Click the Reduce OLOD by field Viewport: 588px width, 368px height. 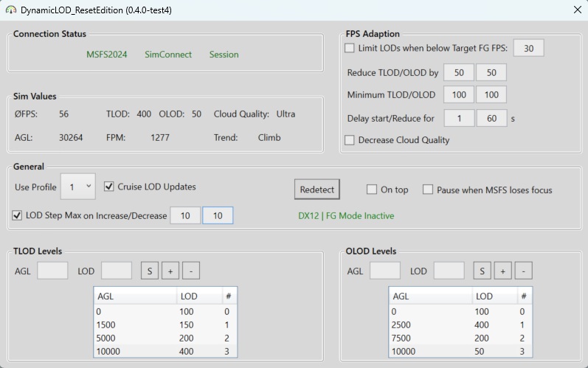(491, 72)
